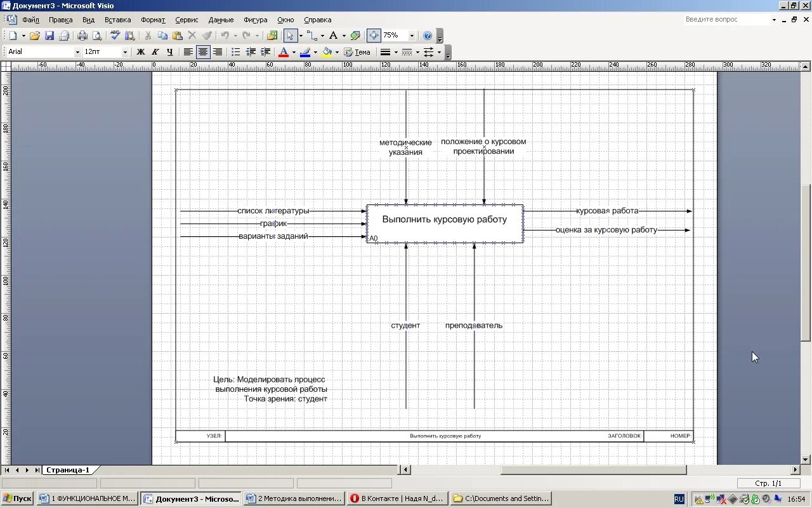812x508 pixels.
Task: Print the page using the printer icon
Action: point(82,36)
